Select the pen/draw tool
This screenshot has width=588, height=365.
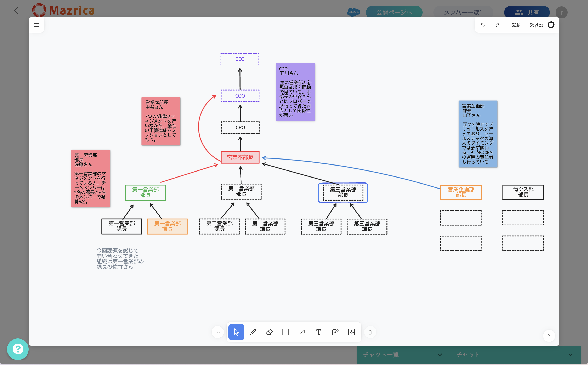coord(253,332)
